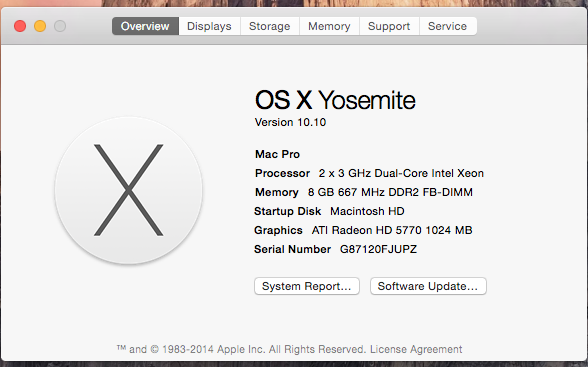Open the License Agreement link

(x=416, y=349)
